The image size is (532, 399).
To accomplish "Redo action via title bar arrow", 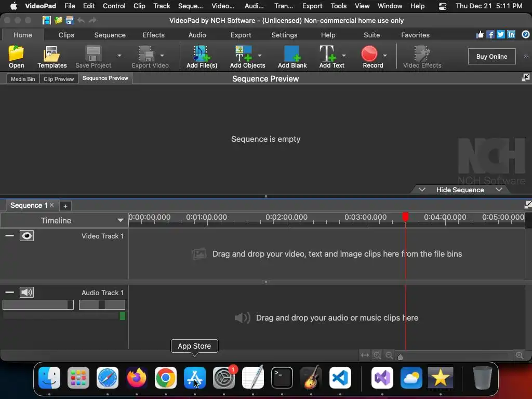I will [x=92, y=20].
